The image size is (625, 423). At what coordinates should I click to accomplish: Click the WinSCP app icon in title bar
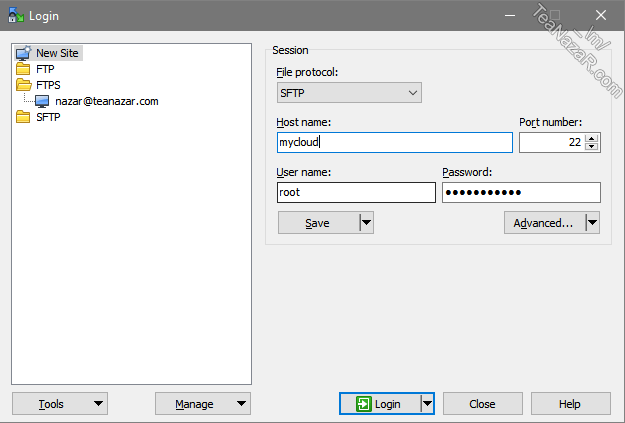point(16,15)
